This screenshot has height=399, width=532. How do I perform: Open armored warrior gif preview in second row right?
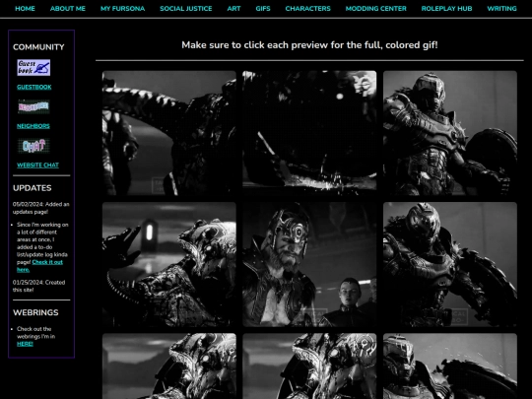[x=450, y=265]
